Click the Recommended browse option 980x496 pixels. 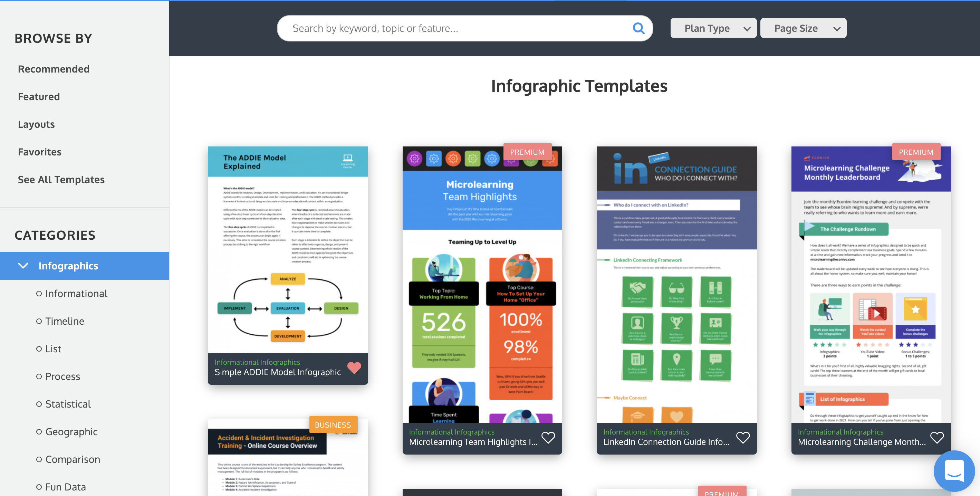[x=53, y=68]
